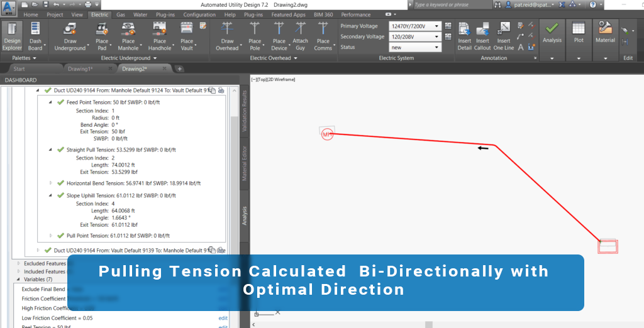Switch to the Start document tab

(19, 68)
